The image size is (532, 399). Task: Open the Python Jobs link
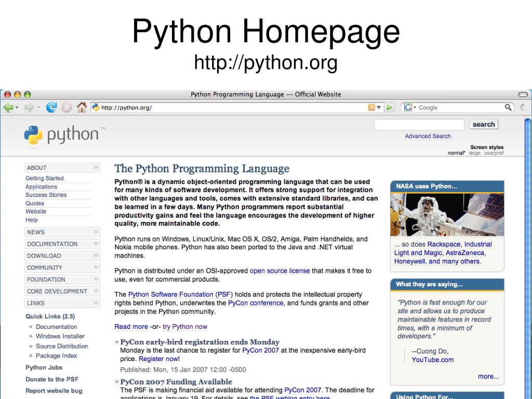coord(44,367)
